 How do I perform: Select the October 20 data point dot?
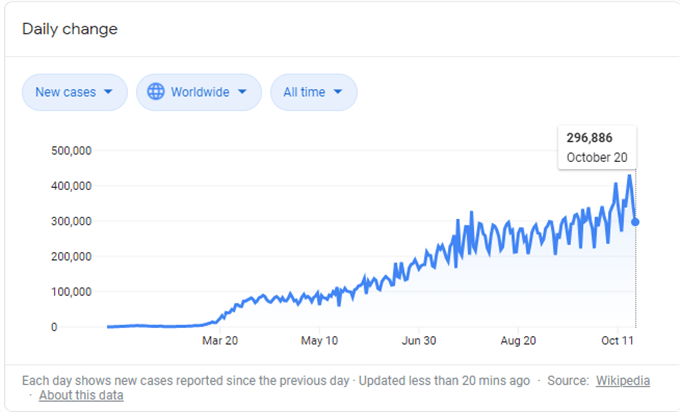click(x=635, y=222)
